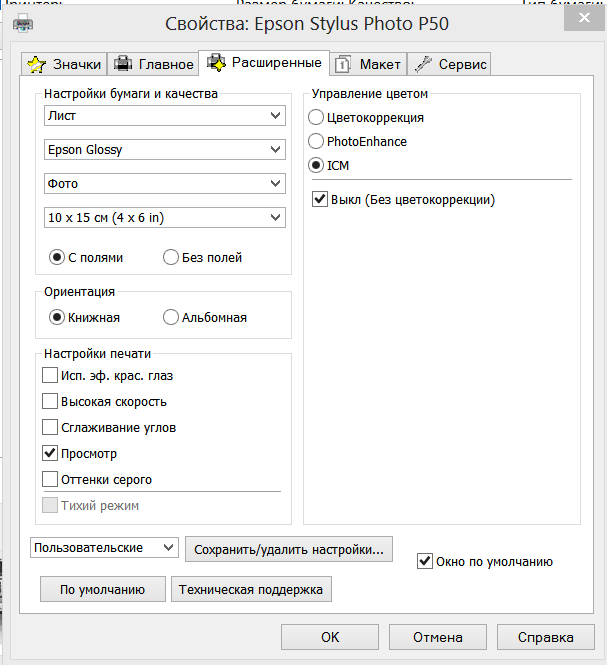Go to the Макет tab
Image resolution: width=607 pixels, height=665 pixels.
(x=368, y=64)
